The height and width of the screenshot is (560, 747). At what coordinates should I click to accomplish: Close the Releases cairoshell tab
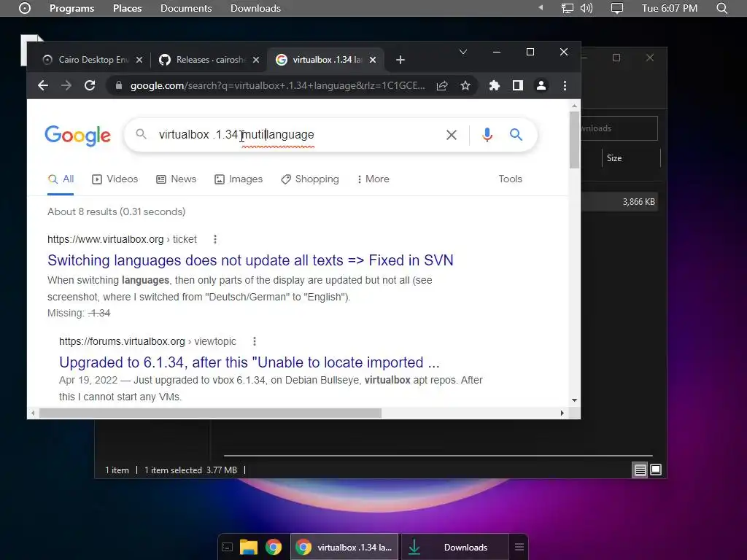click(256, 60)
